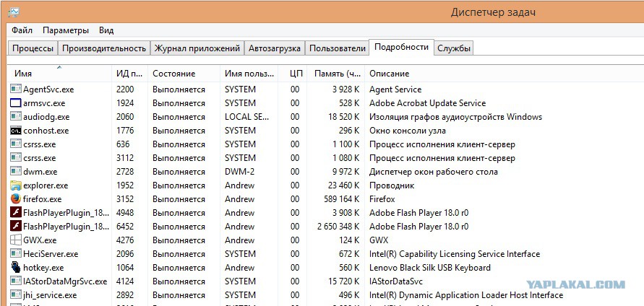Click the jhi_service.exe process icon
Screen dimensions: 644x306
click(16, 295)
